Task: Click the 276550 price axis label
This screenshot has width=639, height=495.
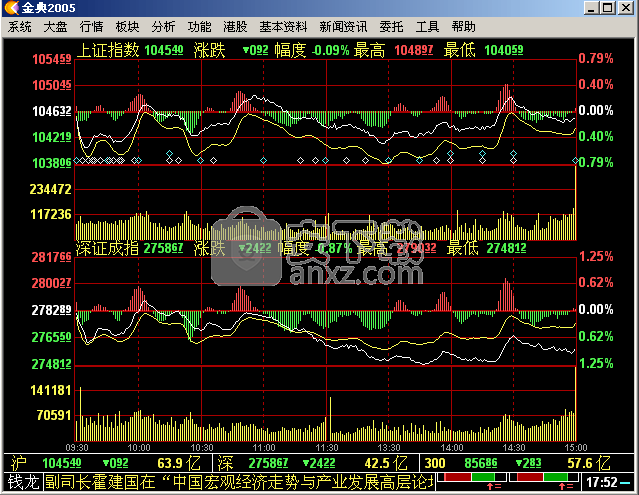Action: click(51, 337)
